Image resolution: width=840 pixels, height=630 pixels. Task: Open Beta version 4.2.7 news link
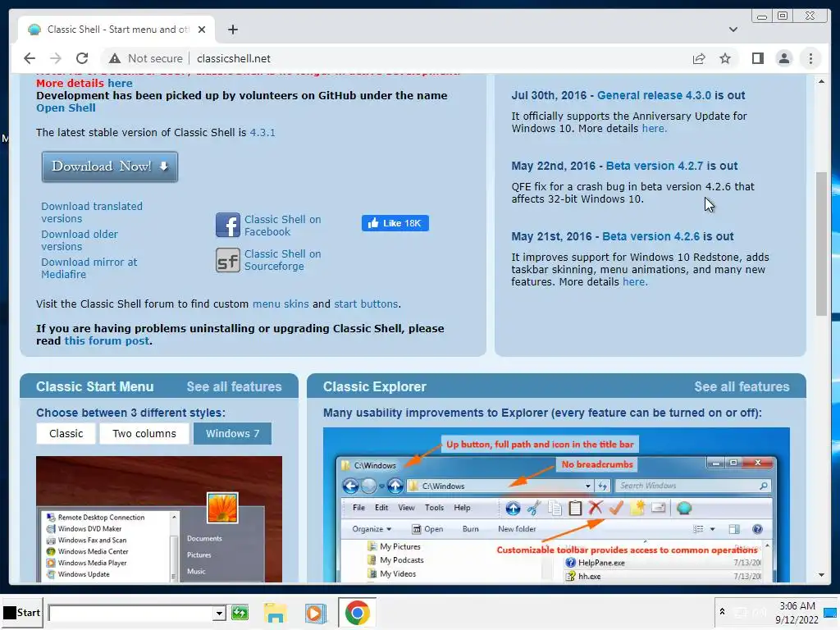pyautogui.click(x=655, y=166)
